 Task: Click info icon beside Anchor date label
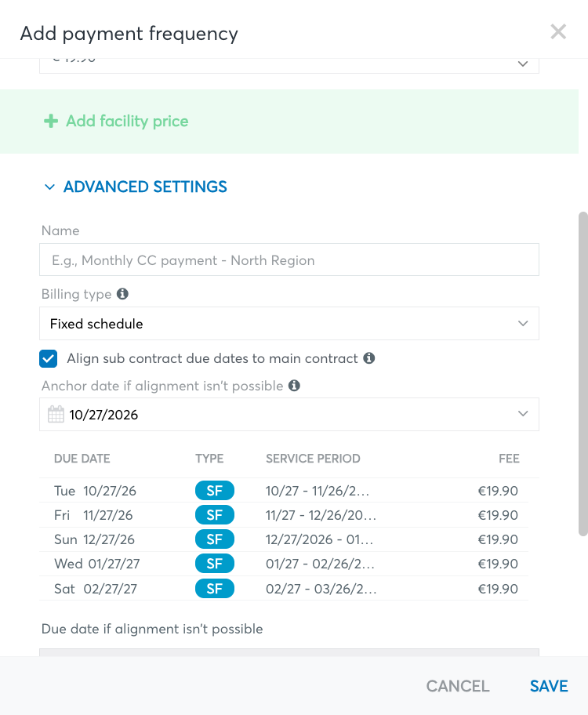(x=294, y=386)
